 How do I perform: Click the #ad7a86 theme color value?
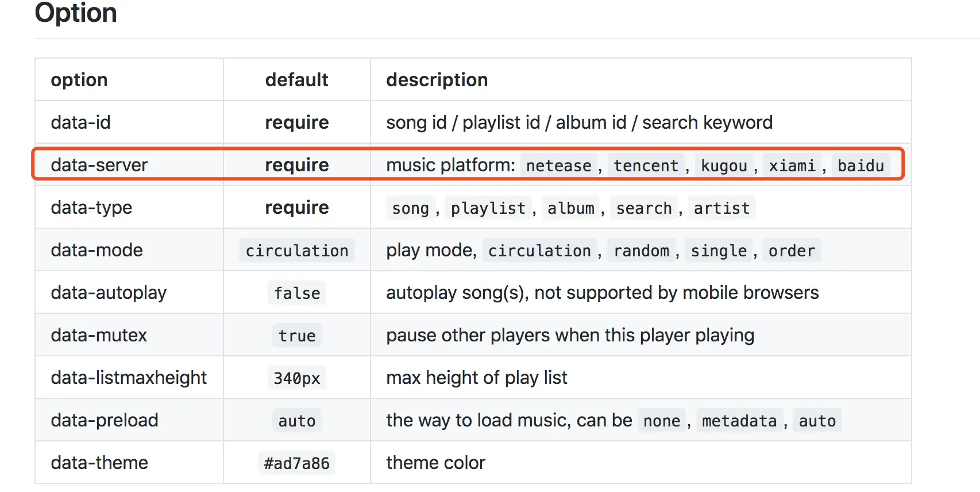(x=296, y=463)
